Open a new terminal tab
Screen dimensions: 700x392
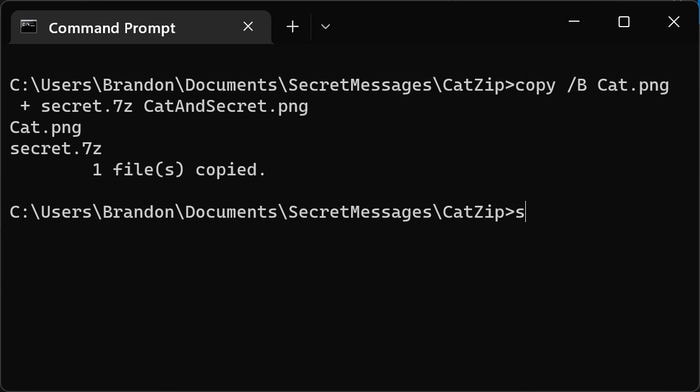pyautogui.click(x=292, y=27)
